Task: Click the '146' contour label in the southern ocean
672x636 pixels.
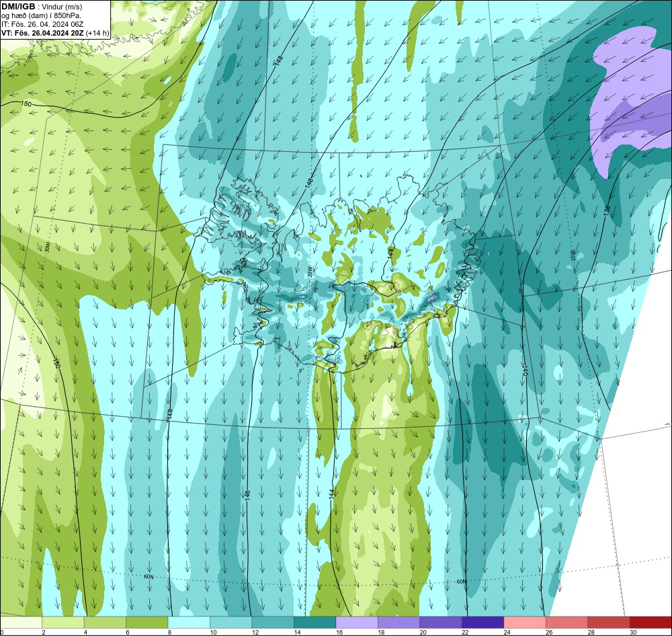Action: 247,495
